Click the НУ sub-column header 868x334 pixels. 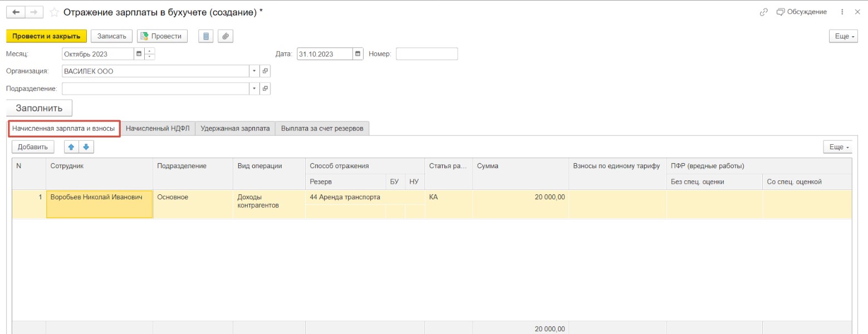click(x=414, y=181)
